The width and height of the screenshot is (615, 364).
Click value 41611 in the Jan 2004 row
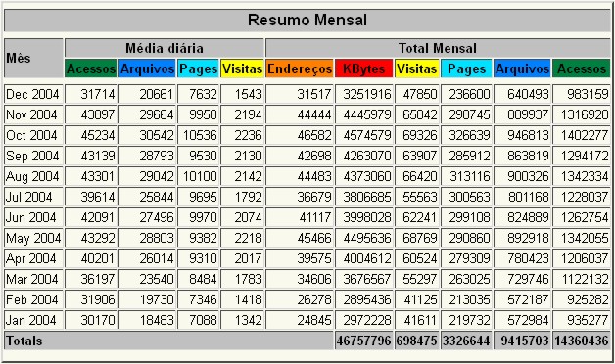pyautogui.click(x=420, y=321)
